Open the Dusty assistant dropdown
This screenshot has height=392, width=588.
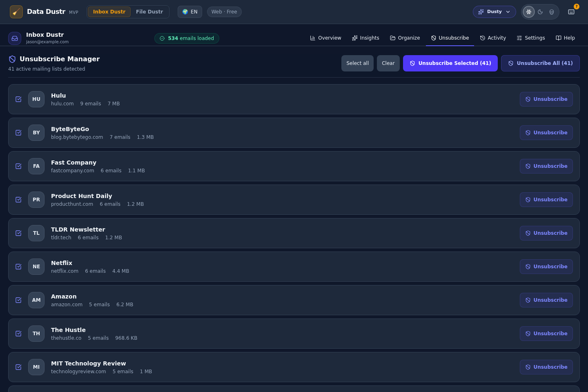494,12
